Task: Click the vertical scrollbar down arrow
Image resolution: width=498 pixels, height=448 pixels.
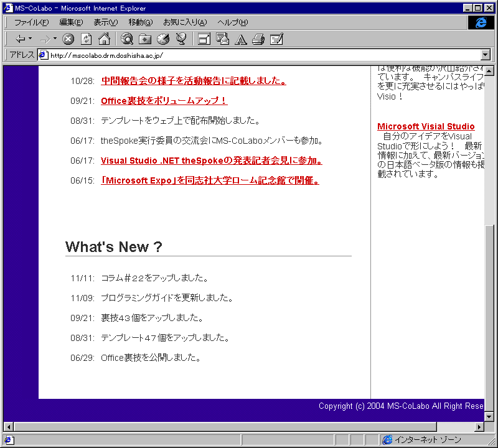Action: coord(489,416)
